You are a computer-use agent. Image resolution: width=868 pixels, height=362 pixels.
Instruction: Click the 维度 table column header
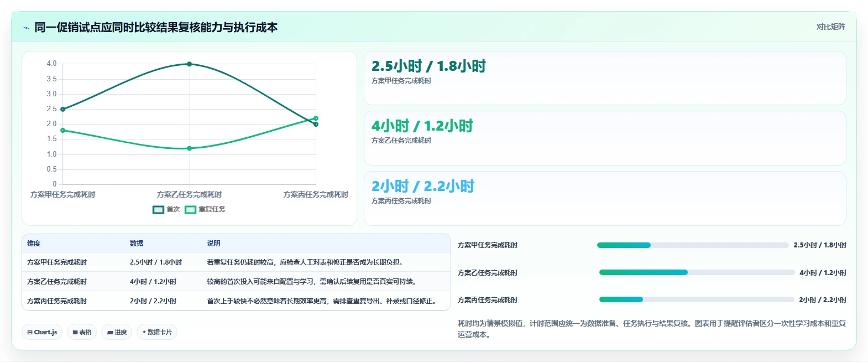[x=34, y=244]
